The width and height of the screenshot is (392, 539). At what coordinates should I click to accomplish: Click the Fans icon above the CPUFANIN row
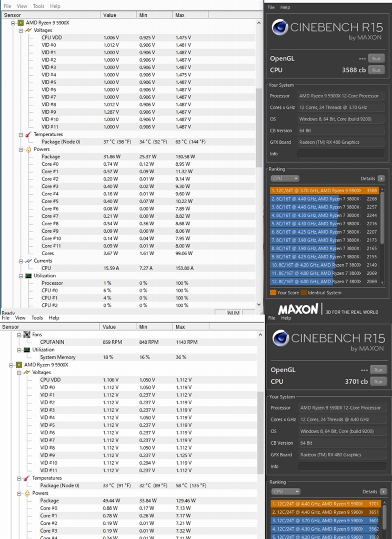27,334
